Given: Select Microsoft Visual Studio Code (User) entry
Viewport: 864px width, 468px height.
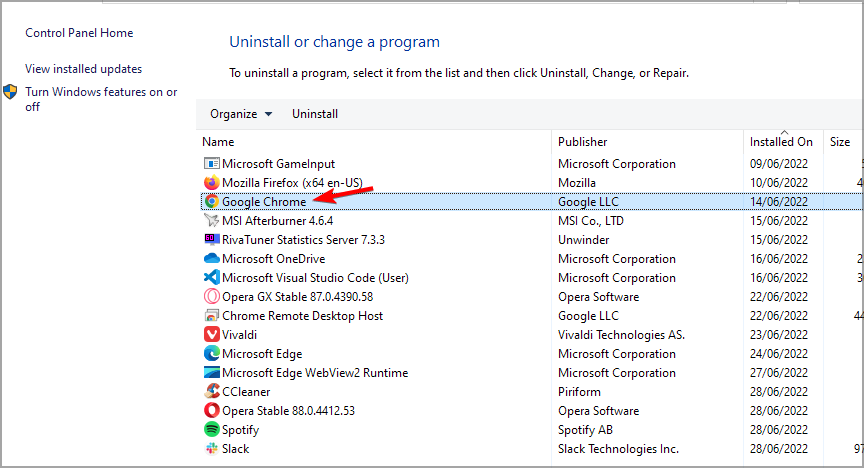Looking at the screenshot, I should click(315, 278).
